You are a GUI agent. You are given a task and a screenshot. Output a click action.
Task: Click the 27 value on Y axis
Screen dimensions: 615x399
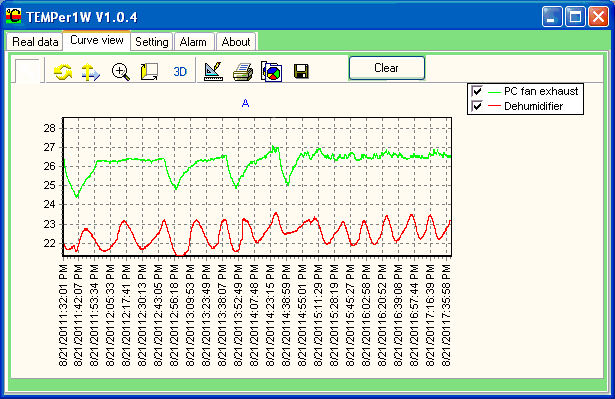pyautogui.click(x=50, y=148)
